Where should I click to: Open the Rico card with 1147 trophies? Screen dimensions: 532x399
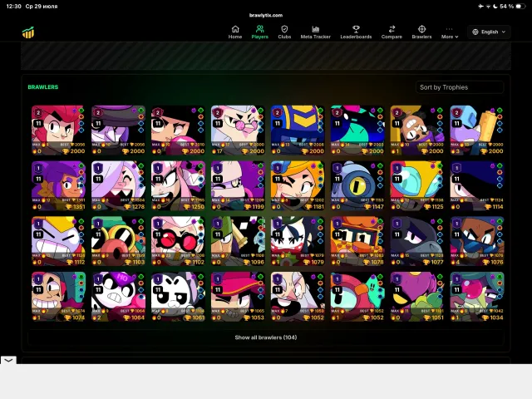point(357,185)
